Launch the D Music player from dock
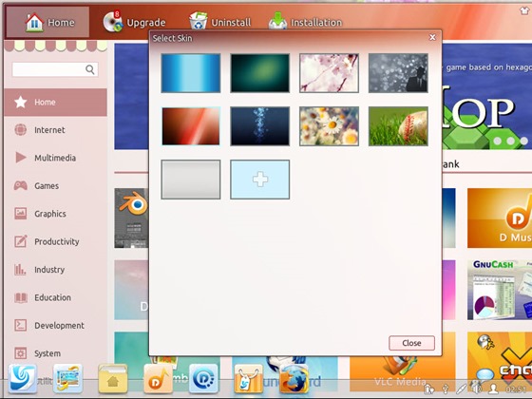This screenshot has width=532, height=399. coord(158,378)
